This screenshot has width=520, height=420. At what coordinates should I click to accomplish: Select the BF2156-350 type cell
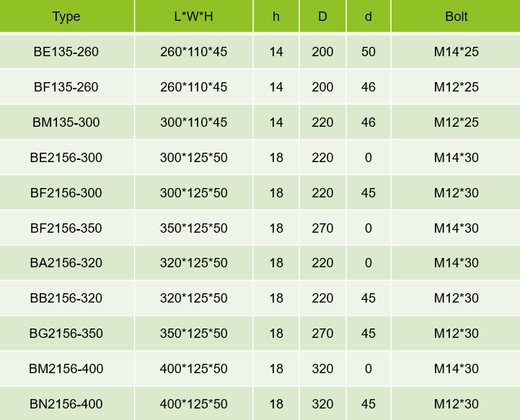point(66,228)
